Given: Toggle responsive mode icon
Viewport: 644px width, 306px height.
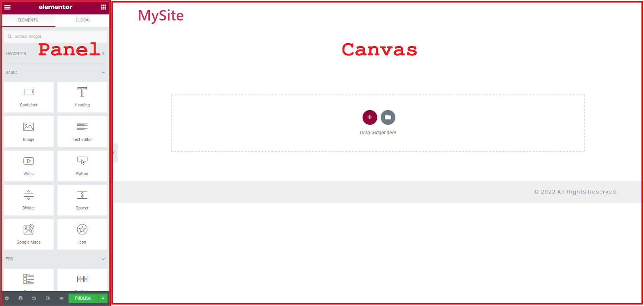Looking at the screenshot, I should tap(48, 298).
